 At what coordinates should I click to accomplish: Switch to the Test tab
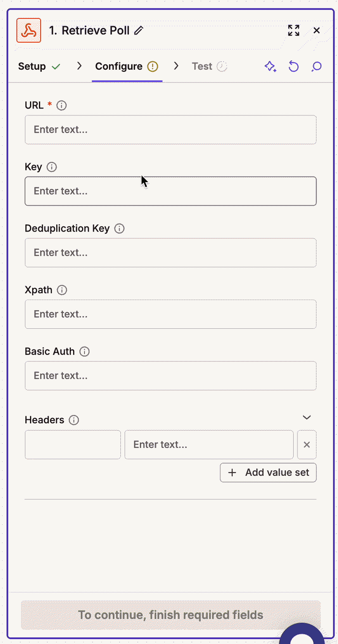tap(210, 66)
